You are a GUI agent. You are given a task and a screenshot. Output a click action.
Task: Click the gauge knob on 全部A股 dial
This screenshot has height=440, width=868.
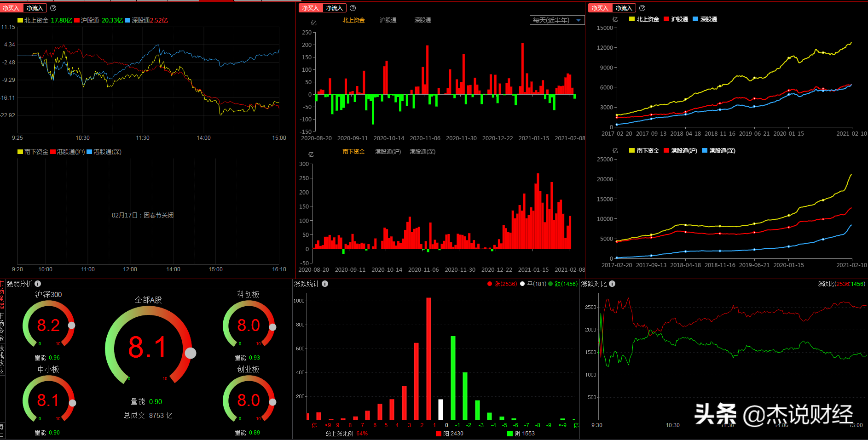pos(191,353)
